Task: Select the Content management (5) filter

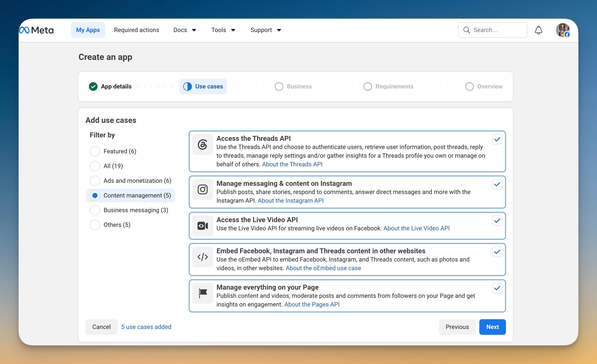Action: coord(95,196)
